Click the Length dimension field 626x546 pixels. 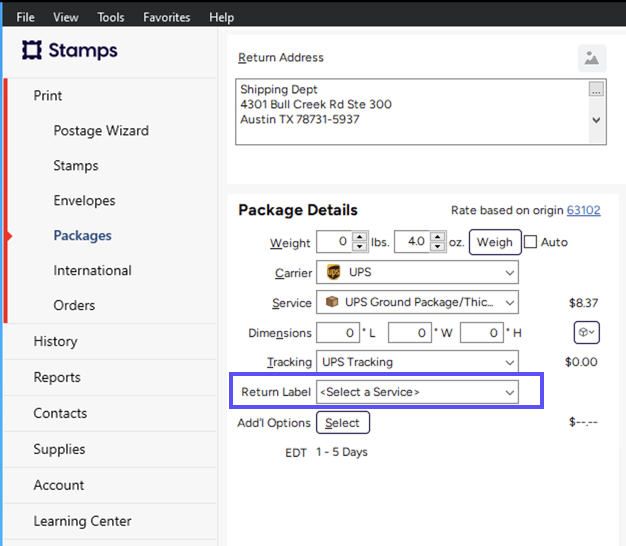click(338, 332)
